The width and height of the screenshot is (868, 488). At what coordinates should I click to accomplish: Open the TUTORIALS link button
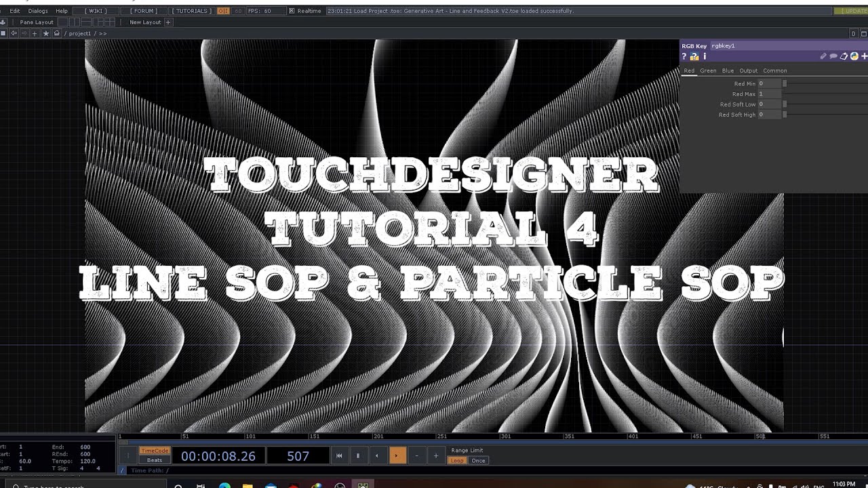(191, 11)
